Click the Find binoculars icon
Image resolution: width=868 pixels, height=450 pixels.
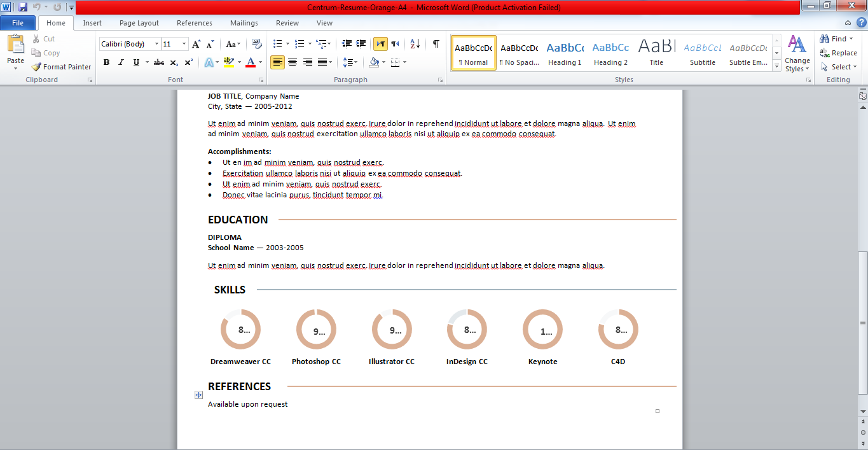825,39
